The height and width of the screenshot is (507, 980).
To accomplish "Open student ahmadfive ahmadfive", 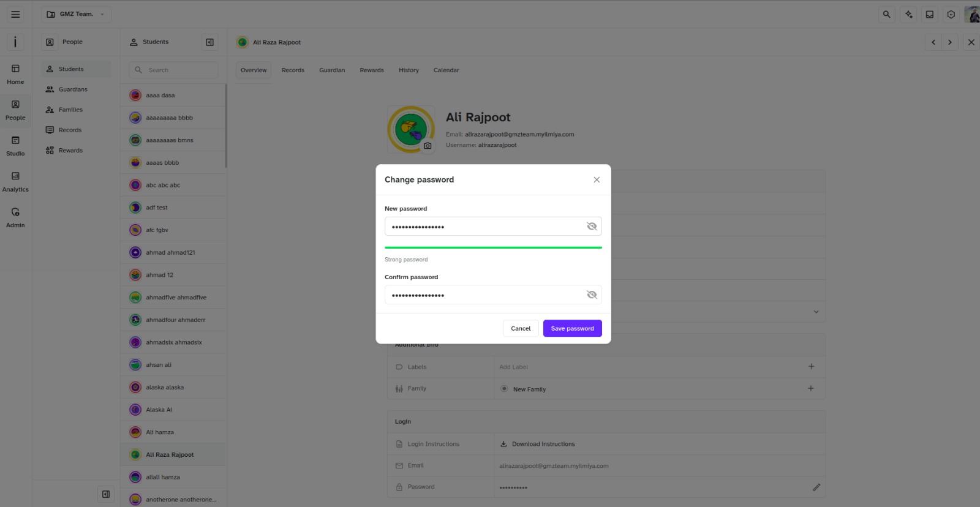I will [x=173, y=298].
